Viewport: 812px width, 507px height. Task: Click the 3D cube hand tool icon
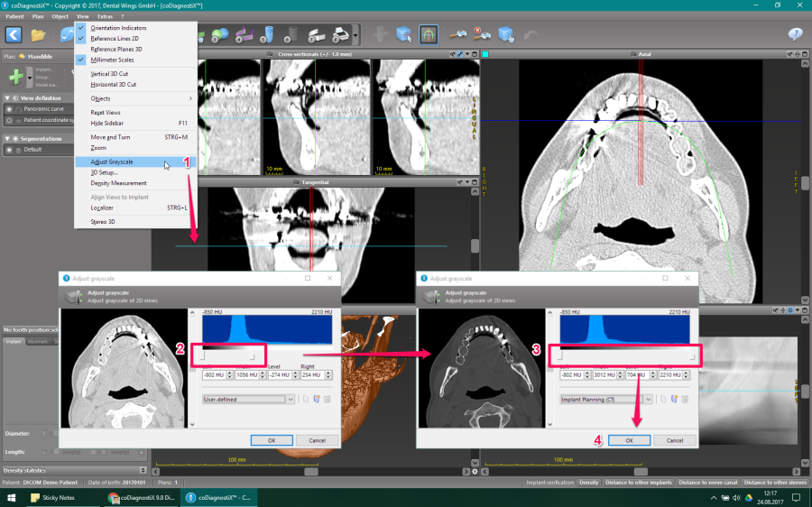coord(506,34)
